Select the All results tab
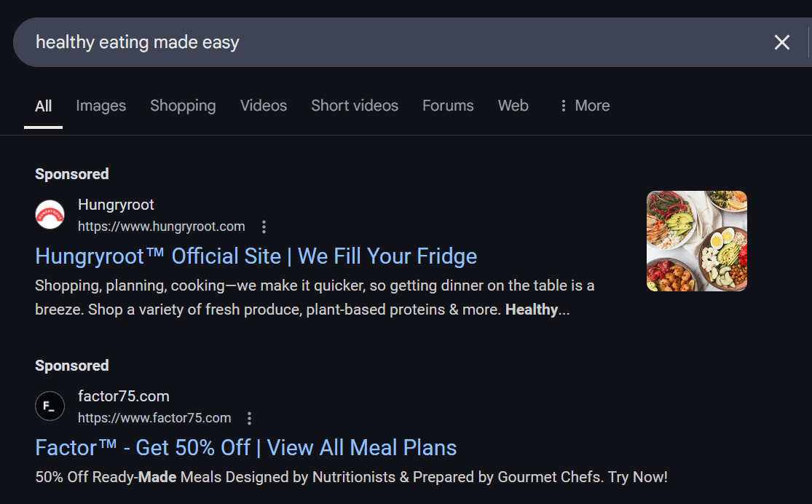This screenshot has width=812, height=504. (x=44, y=106)
